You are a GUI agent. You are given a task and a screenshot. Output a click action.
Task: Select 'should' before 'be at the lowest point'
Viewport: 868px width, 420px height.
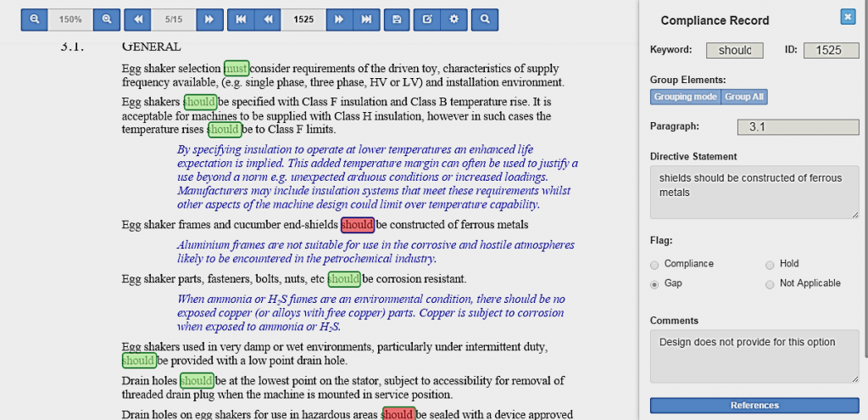pyautogui.click(x=197, y=381)
